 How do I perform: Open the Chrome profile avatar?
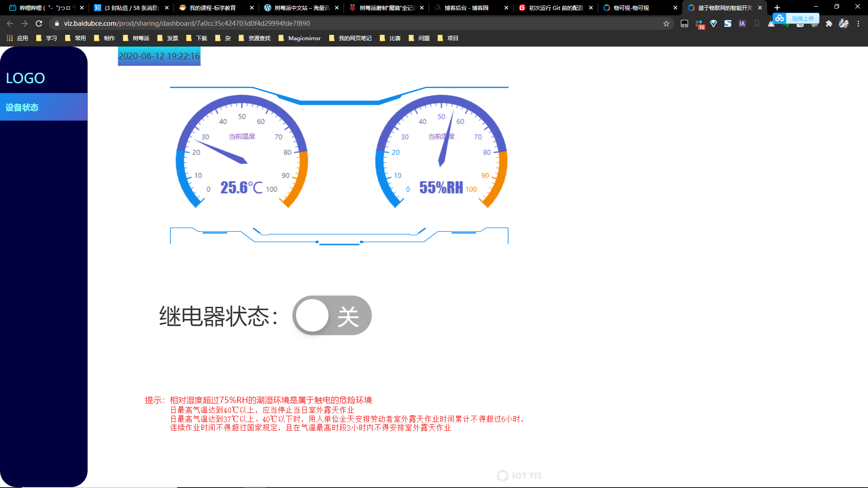[843, 23]
